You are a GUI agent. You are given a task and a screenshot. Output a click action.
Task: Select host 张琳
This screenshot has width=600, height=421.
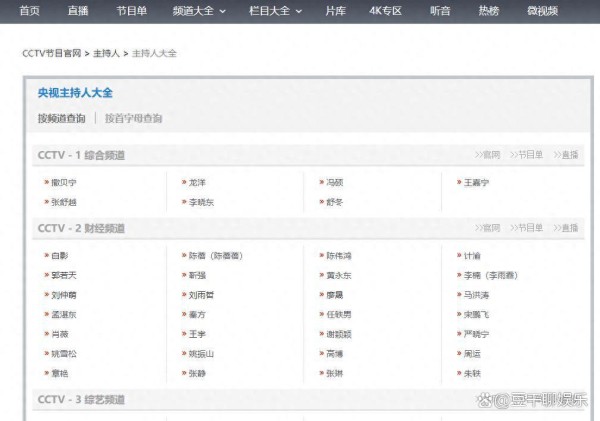[335, 373]
